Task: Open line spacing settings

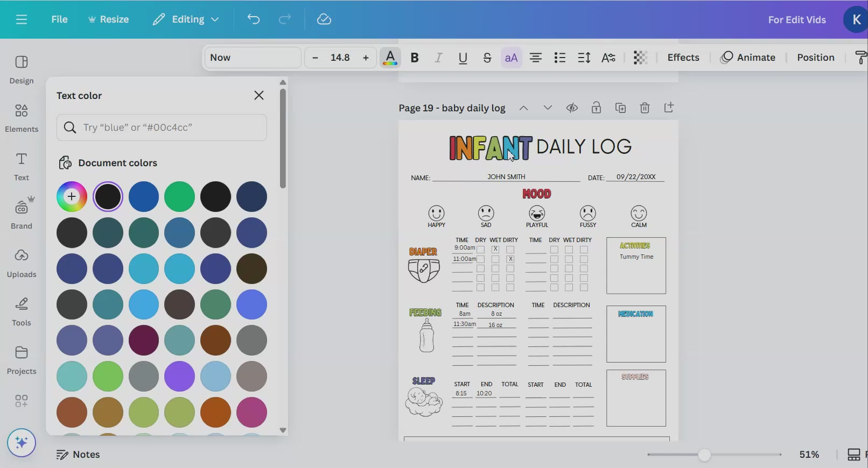Action: pos(584,58)
